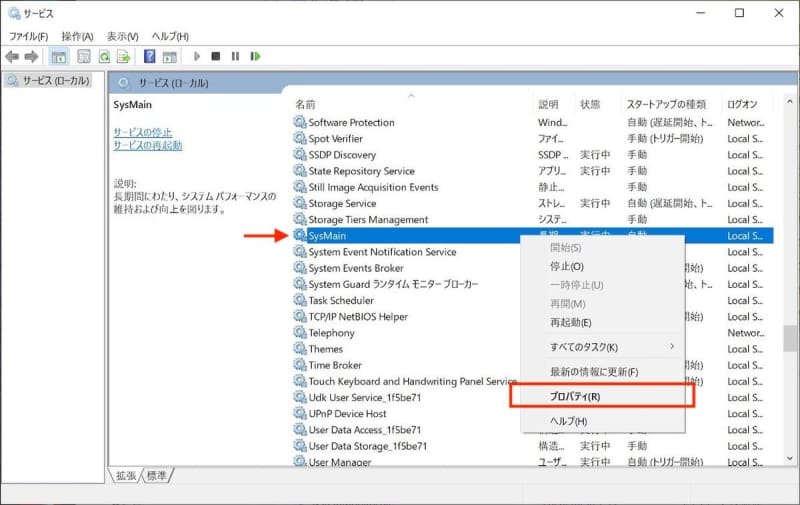Select the gear icon beside Software Protection
The width and height of the screenshot is (800, 505).
pos(300,122)
